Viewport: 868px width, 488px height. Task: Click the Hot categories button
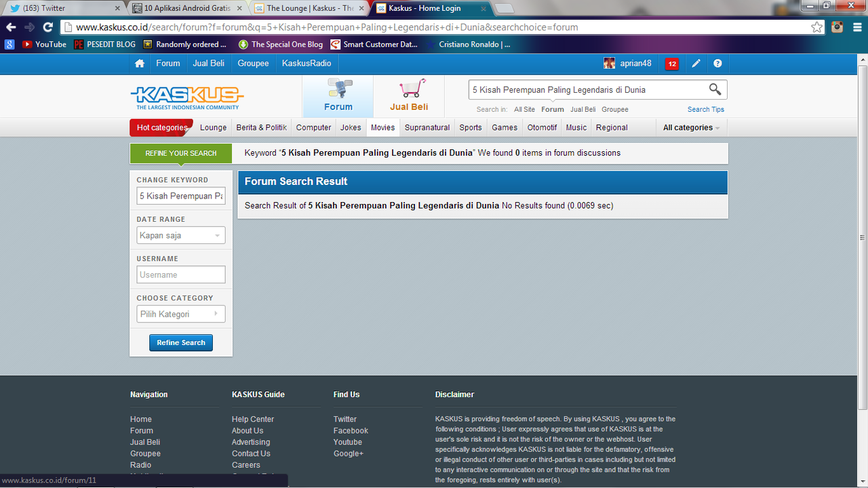(161, 127)
